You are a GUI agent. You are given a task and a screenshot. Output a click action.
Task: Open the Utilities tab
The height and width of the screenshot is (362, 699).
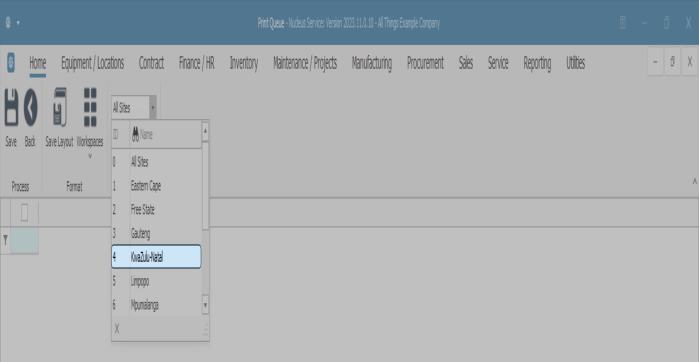576,63
